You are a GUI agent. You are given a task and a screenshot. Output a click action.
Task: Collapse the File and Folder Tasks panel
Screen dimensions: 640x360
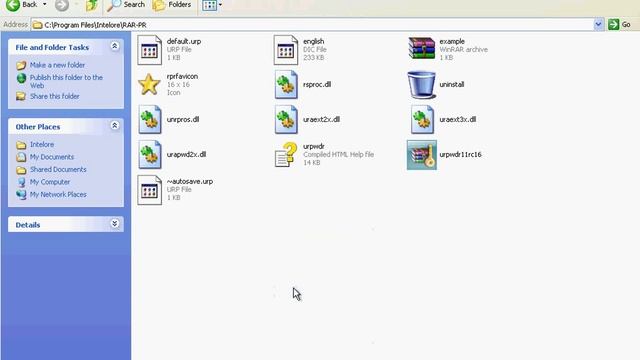tap(115, 47)
